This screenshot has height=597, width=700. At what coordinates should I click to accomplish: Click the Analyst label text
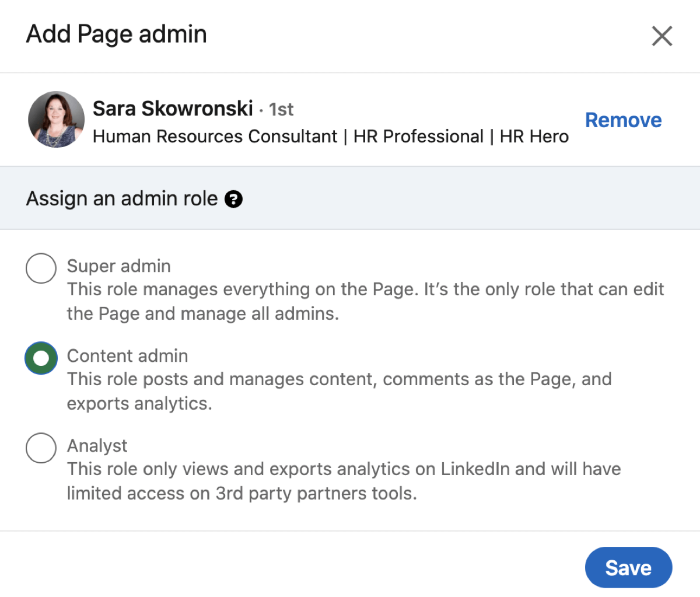97,446
